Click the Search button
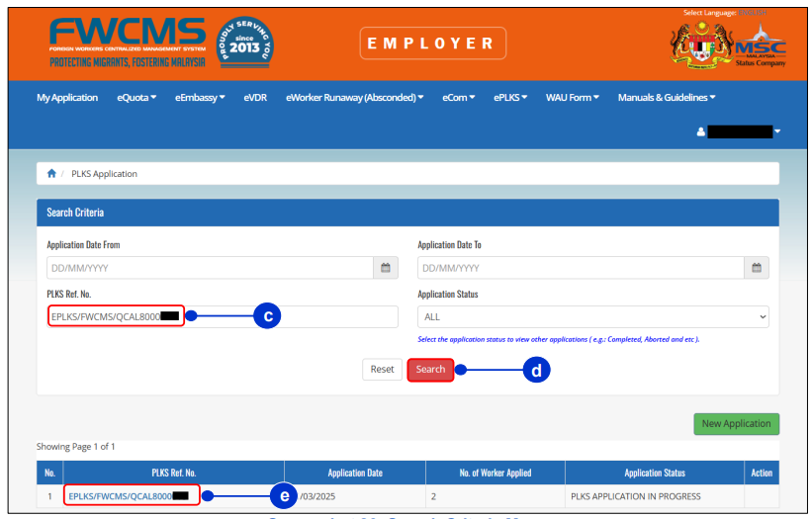812x519 pixels. click(x=430, y=370)
